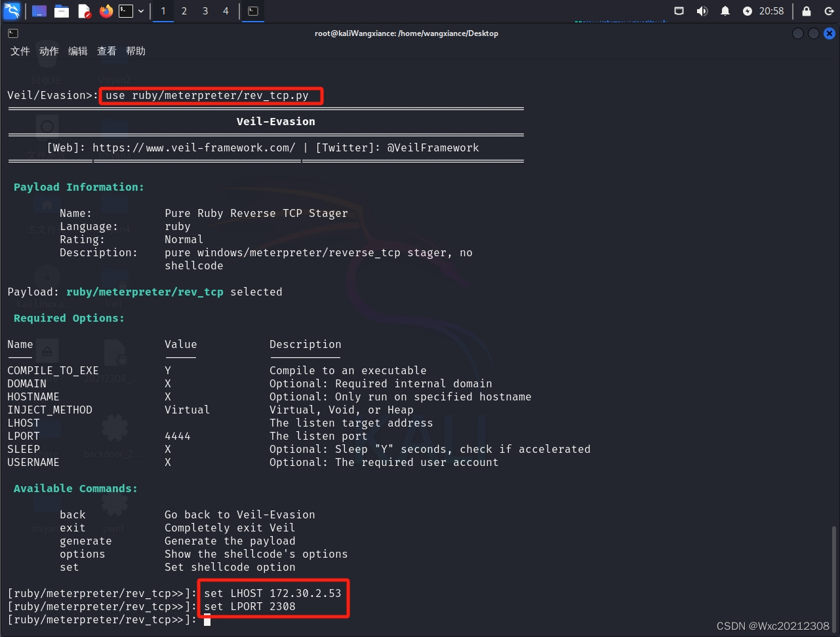Screen dimensions: 840x637
Task: Click the Virtual value of INJECT_METHOD
Action: 188,410
